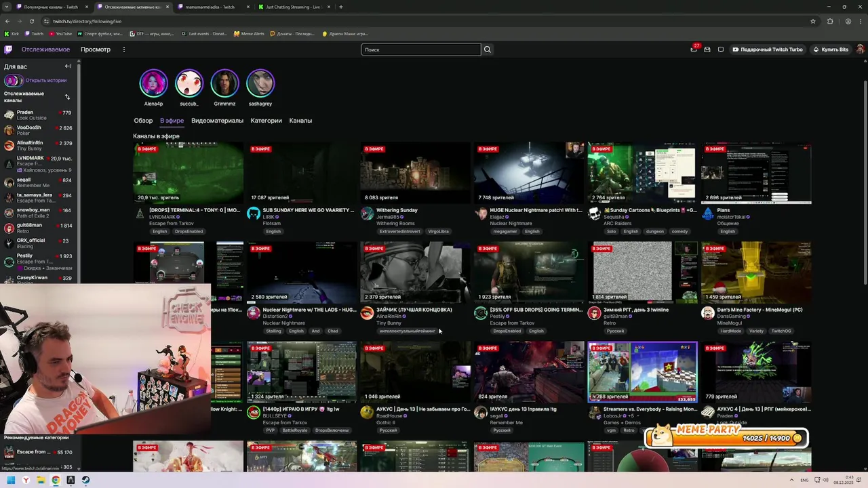Open Dan's Mine Factory stream thumbnail
The height and width of the screenshot is (488, 868).
756,272
